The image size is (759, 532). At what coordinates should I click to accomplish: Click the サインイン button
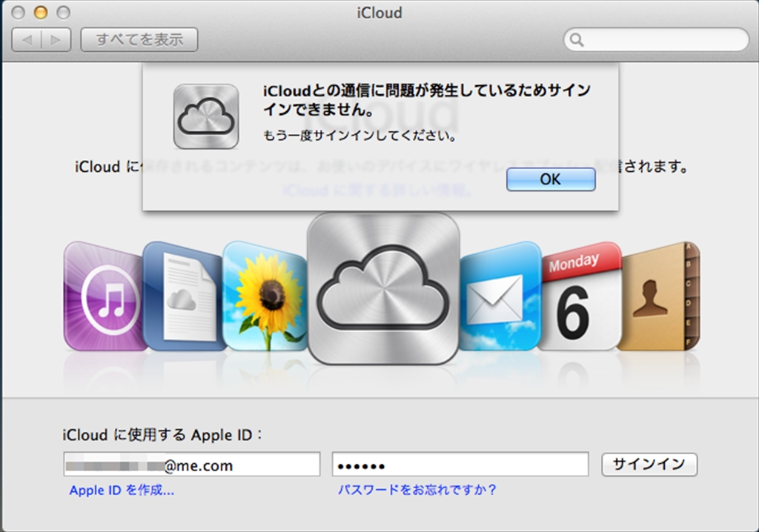649,465
